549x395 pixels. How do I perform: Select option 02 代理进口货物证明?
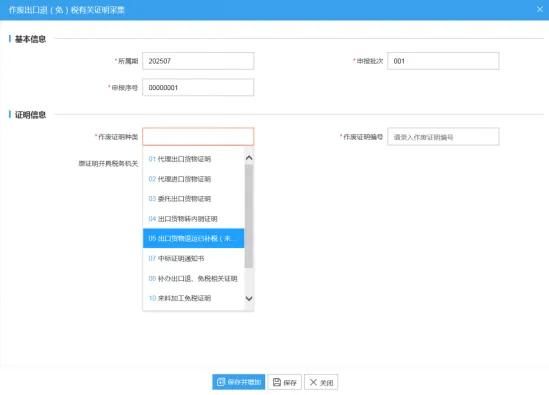click(x=193, y=179)
